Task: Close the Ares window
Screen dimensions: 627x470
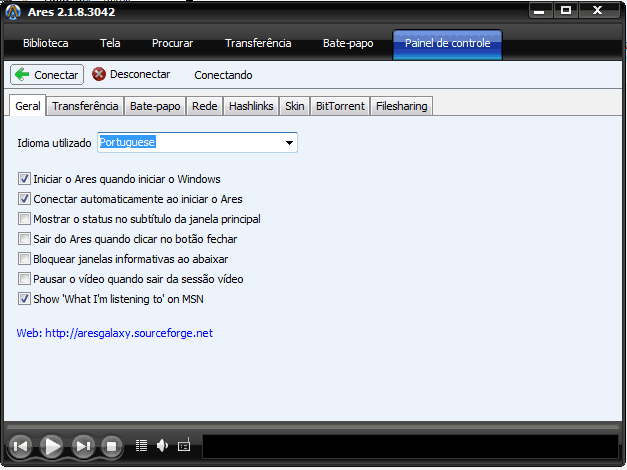Action: (x=598, y=11)
